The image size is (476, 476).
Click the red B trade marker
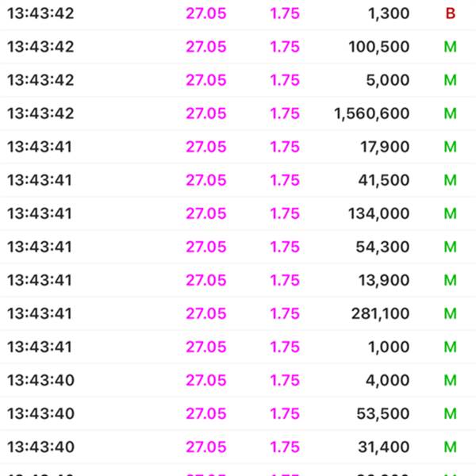[450, 13]
